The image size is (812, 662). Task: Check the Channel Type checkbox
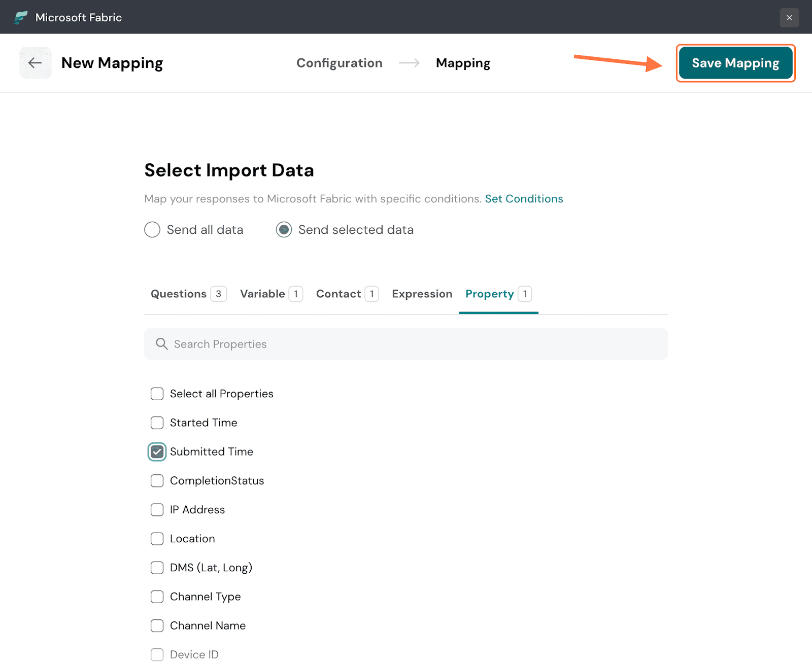157,597
